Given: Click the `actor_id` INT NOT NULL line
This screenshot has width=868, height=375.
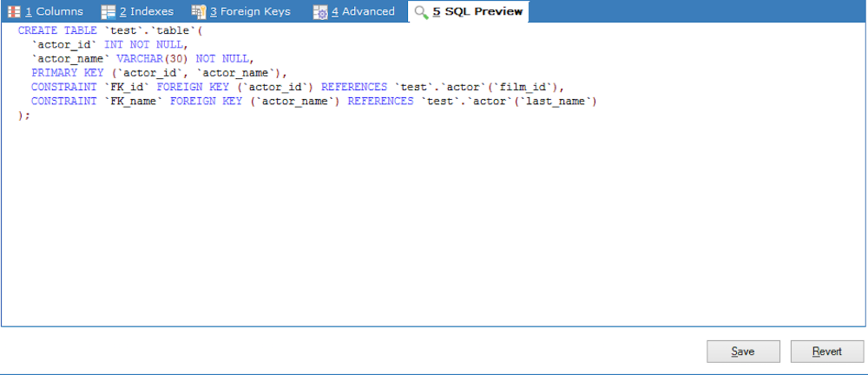Looking at the screenshot, I should click(x=110, y=45).
